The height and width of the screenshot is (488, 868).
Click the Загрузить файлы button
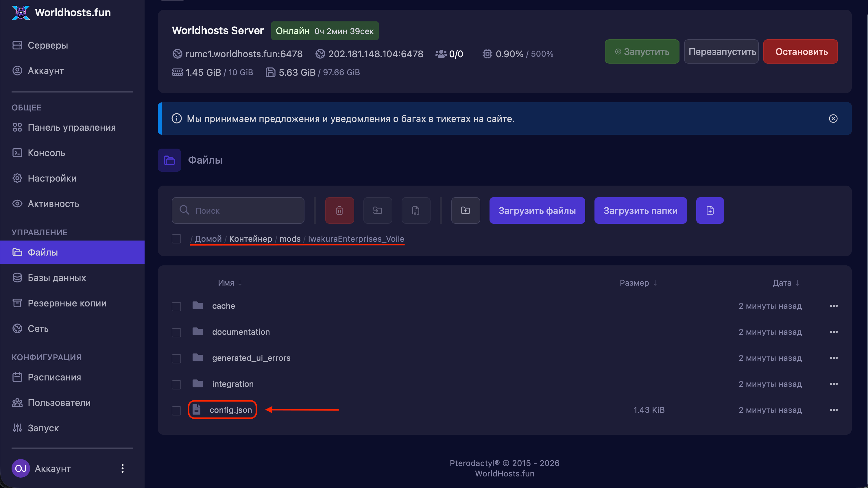pyautogui.click(x=537, y=210)
